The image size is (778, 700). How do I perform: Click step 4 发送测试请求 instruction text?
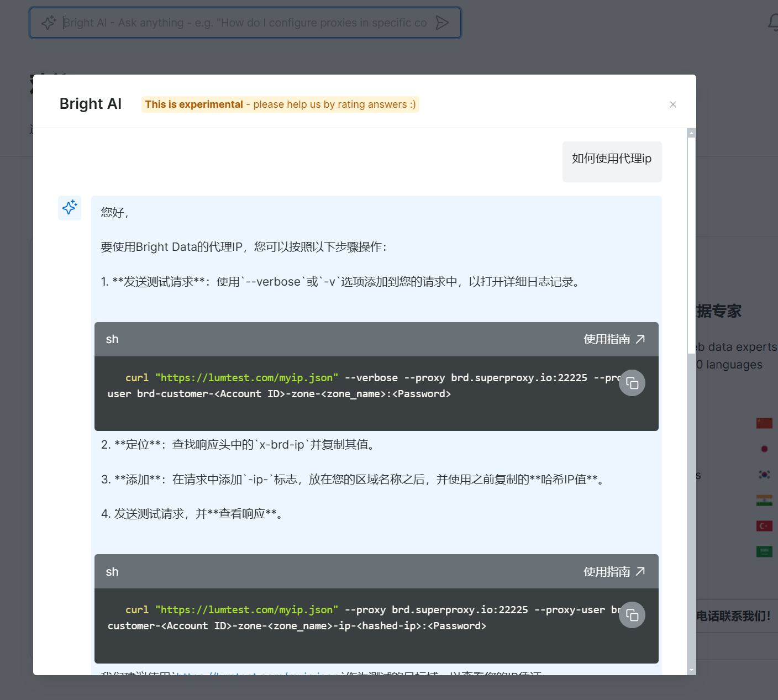[x=193, y=514]
